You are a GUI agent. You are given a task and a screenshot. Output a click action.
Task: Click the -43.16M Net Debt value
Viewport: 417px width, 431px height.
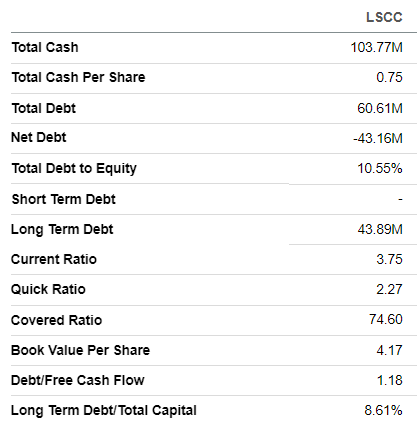click(x=378, y=138)
